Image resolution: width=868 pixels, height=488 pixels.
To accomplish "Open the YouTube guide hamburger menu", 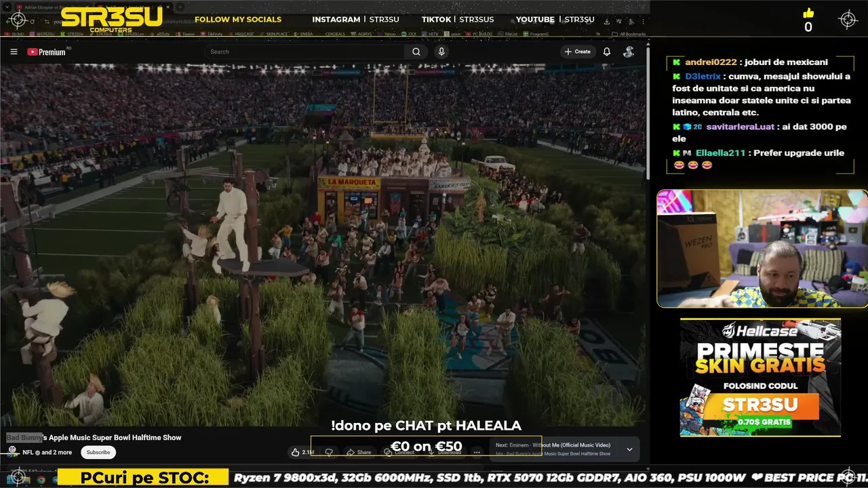I will 14,52.
